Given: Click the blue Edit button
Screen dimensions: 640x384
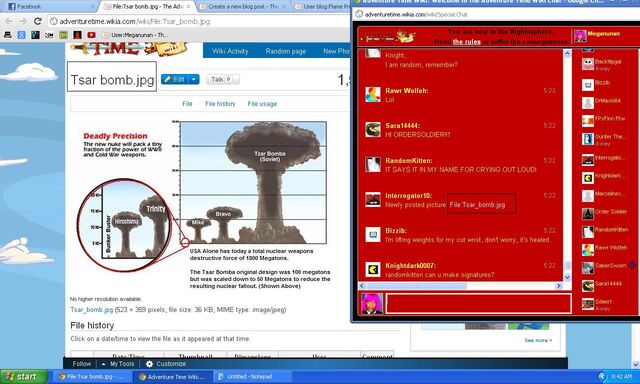Looking at the screenshot, I should coord(176,79).
